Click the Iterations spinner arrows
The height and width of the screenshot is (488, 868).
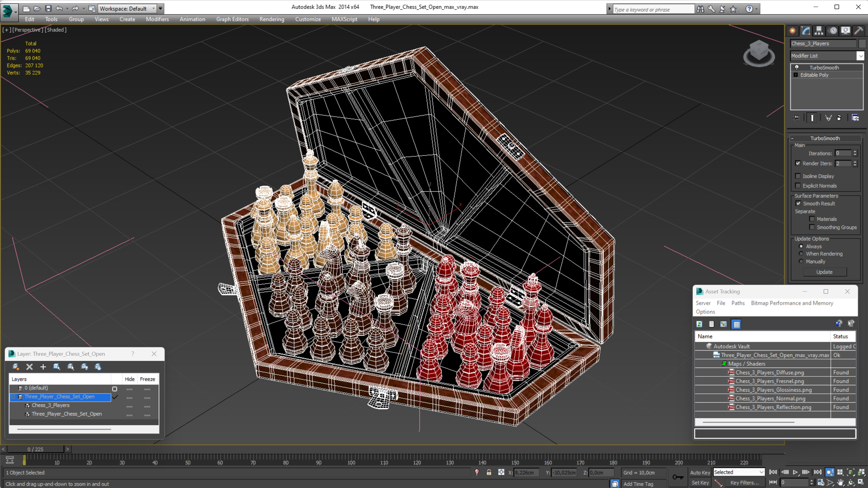pyautogui.click(x=855, y=153)
